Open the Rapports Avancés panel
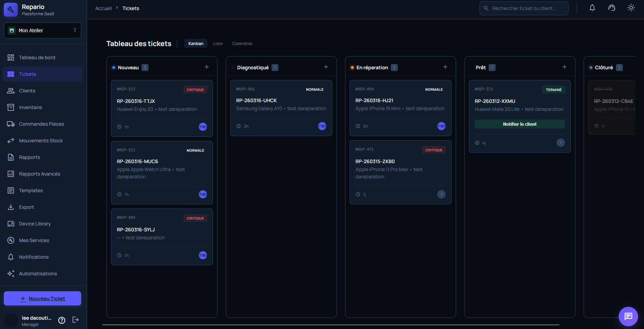 pos(39,174)
